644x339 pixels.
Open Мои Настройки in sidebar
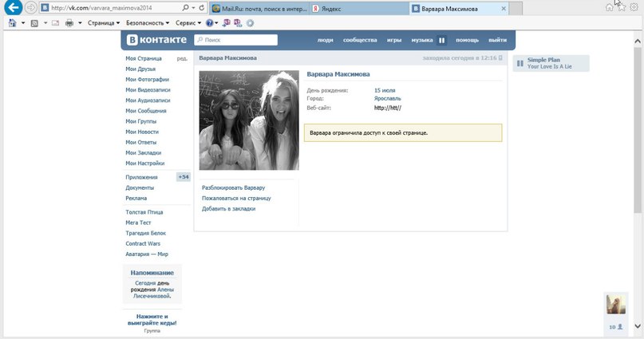pos(145,164)
